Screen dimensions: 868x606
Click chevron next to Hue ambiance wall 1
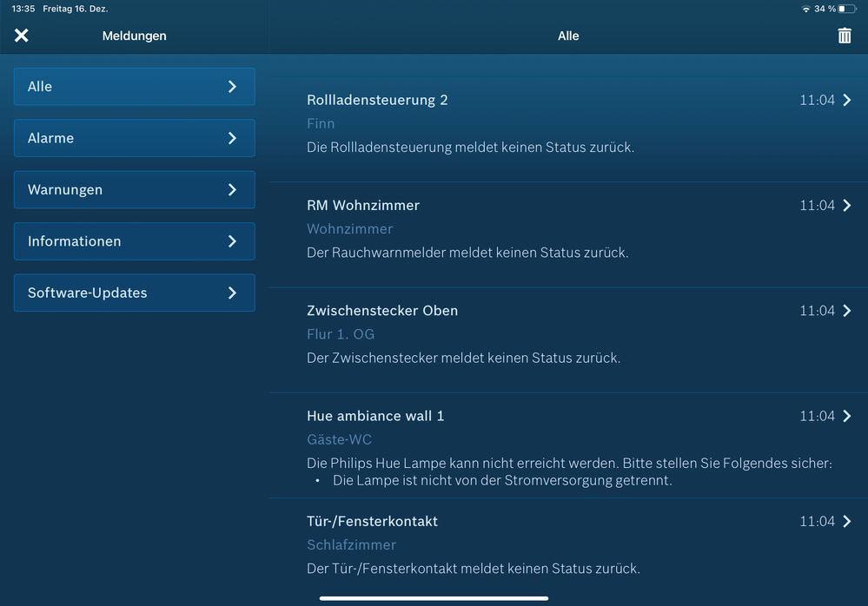847,416
